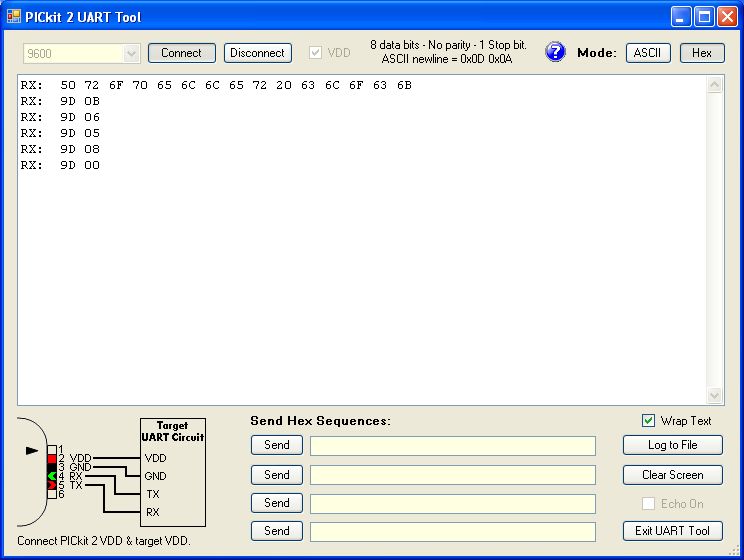This screenshot has width=744, height=560.
Task: Minimize the PICkit 2 UART Tool window
Action: click(x=680, y=17)
